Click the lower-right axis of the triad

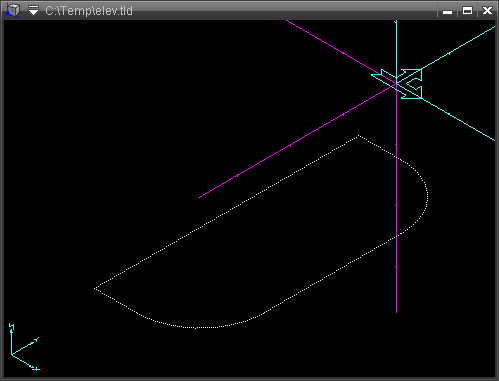coord(25,362)
